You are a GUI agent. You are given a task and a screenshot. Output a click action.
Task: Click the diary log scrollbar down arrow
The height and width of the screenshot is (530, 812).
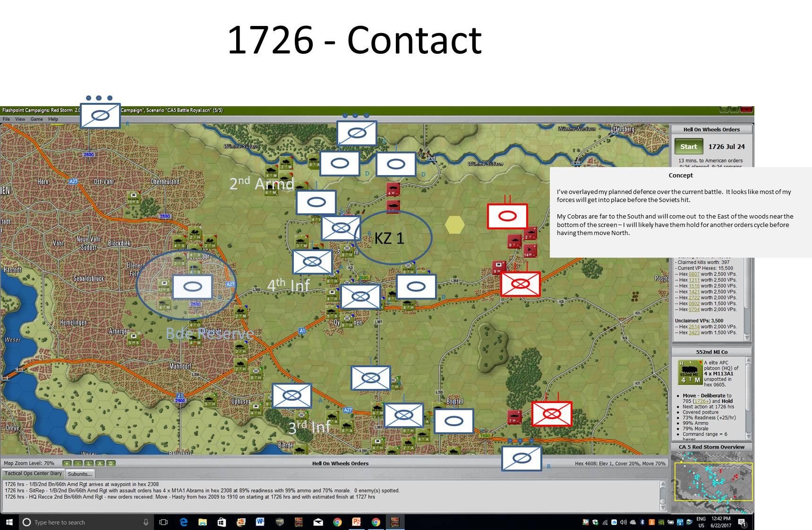pos(663,508)
